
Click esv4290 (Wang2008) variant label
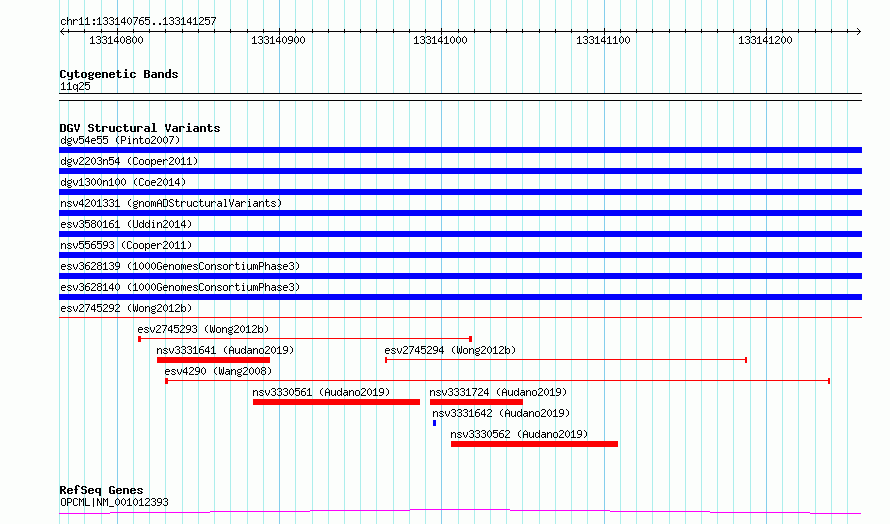tap(218, 371)
